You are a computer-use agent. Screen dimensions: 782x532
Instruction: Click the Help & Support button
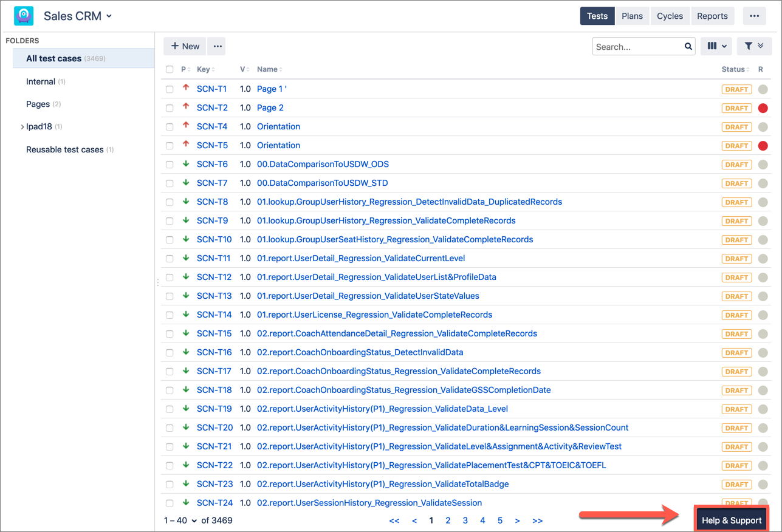click(731, 520)
